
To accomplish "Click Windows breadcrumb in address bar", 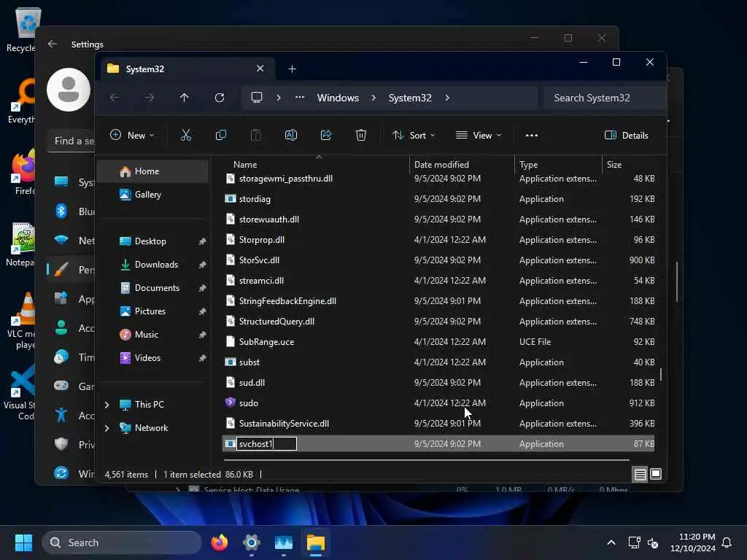I will 338,98.
